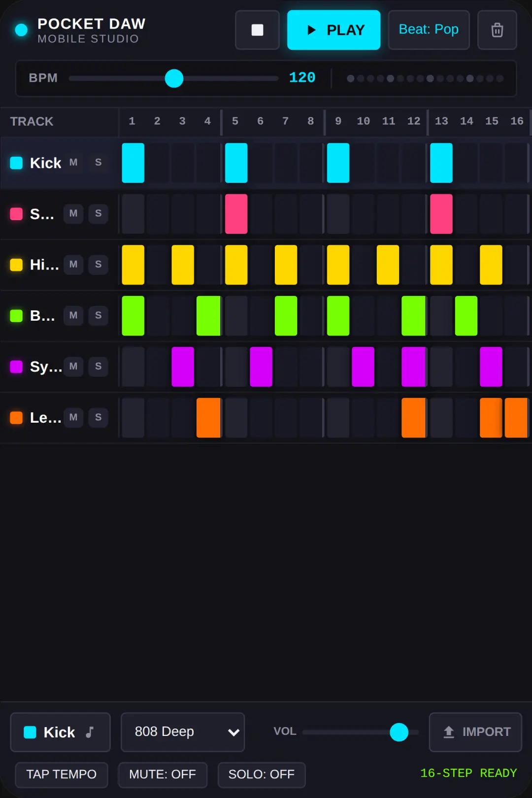Mute the orange Lead track
This screenshot has width=532, height=798.
73,418
